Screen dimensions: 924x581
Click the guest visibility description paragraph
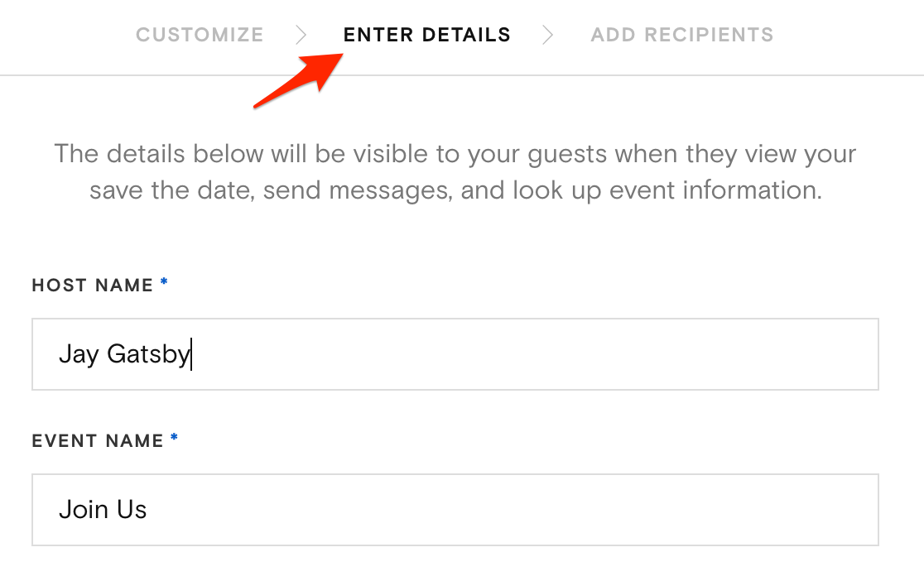455,172
